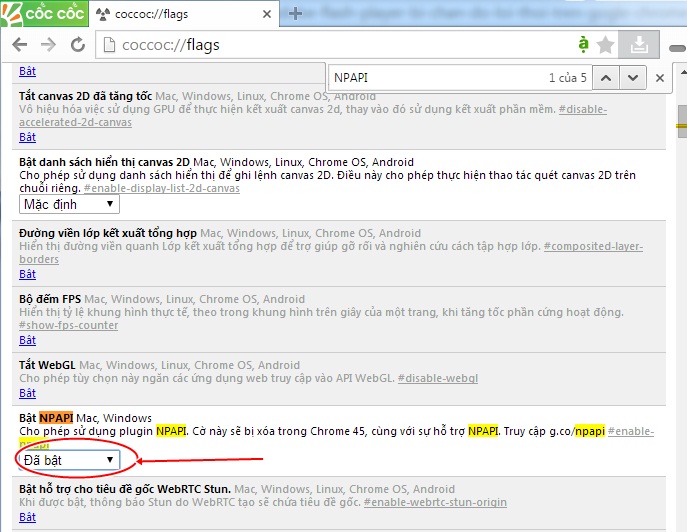Open the Đã bật NPAPI dropdown
Screen dimensions: 687x532
[x=69, y=460]
